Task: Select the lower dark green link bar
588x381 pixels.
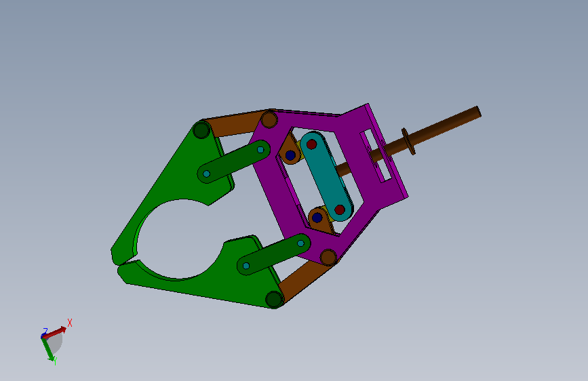Action: point(273,254)
